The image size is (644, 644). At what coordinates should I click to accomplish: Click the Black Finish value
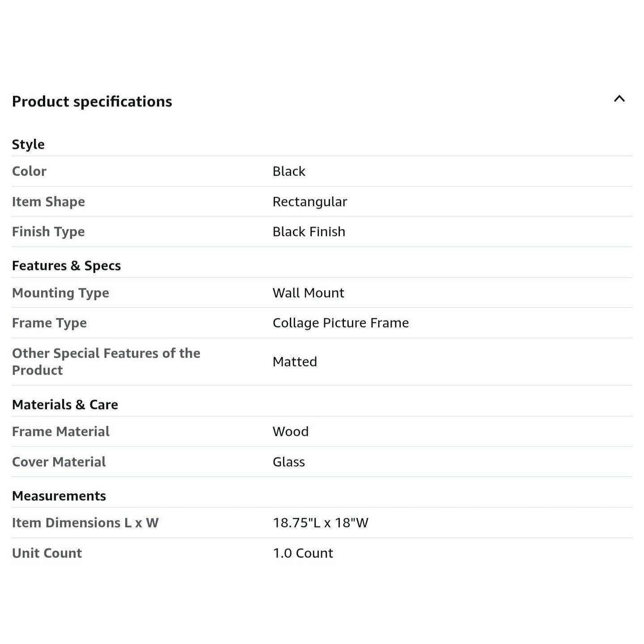pyautogui.click(x=309, y=232)
